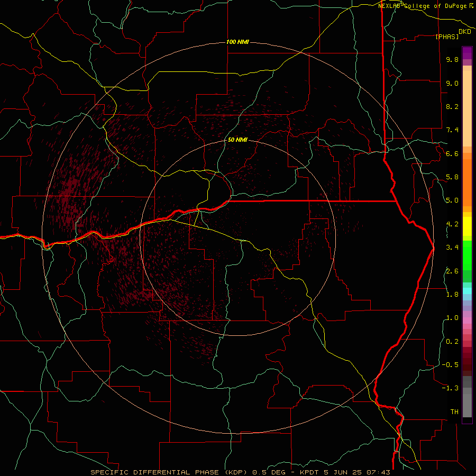This screenshot has width=476, height=476.
Task: Click the 9.0 value on the color scale
Action: tap(452, 83)
